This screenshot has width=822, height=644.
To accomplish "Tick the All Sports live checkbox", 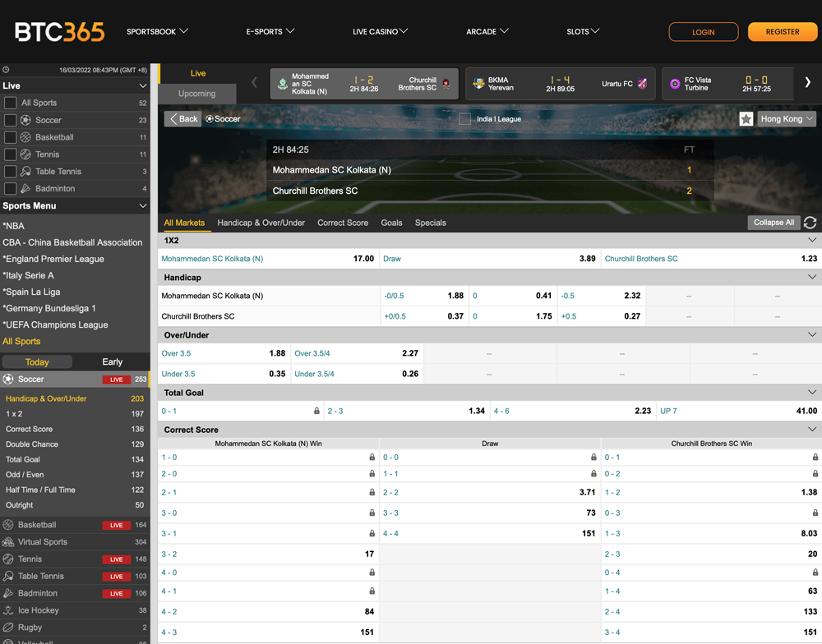I will [x=10, y=103].
